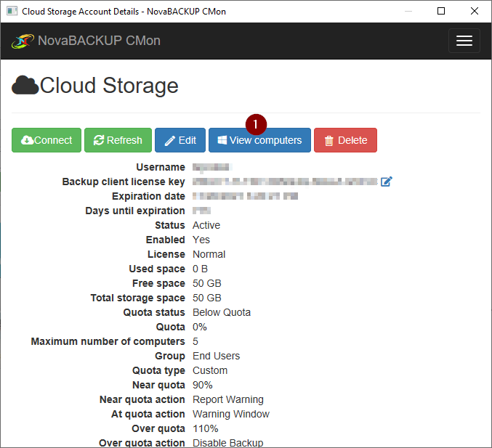Screen dimensions: 492x448
Task: Click the window title bar app icon
Action: coord(12,12)
